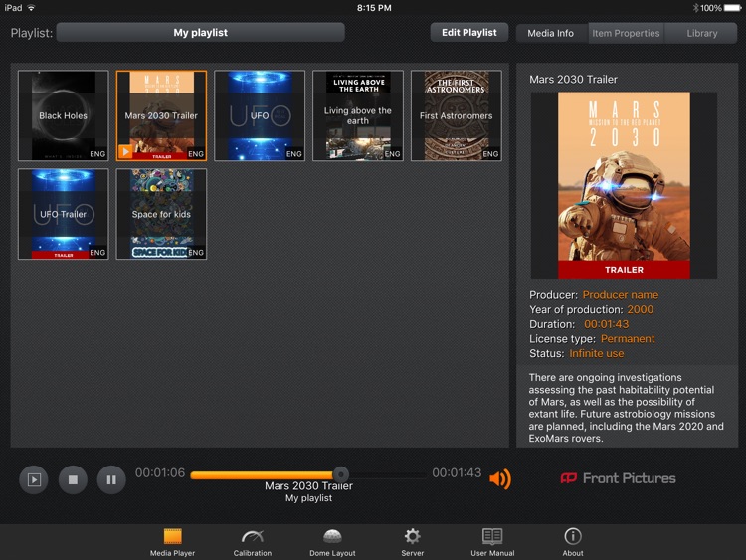Click the ENG label on Black Holes thumbnail
The image size is (746, 560).
click(x=97, y=154)
